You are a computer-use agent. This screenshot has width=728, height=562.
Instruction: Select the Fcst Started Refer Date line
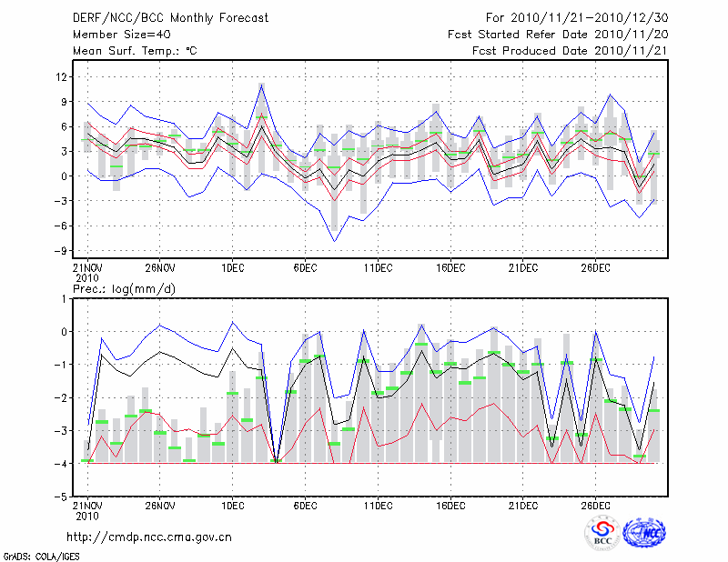(x=558, y=34)
